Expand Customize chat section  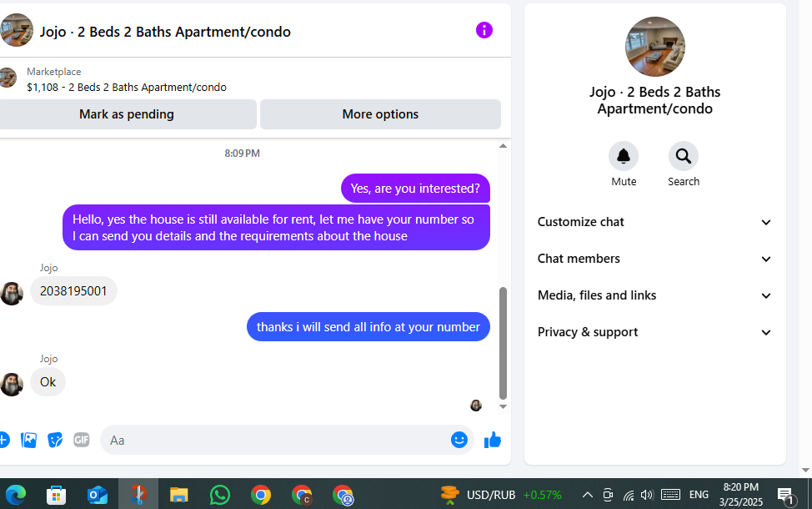654,222
